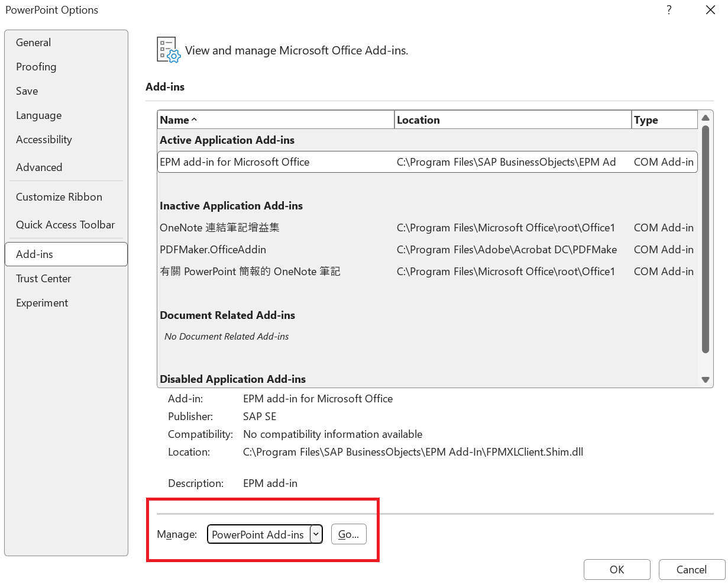Click the Add-ins gear list icon

168,50
